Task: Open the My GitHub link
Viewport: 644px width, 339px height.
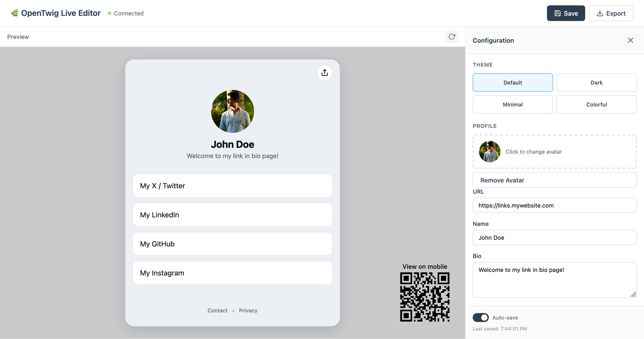Action: 232,244
